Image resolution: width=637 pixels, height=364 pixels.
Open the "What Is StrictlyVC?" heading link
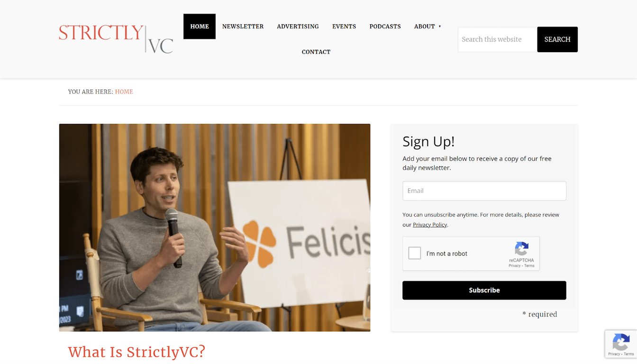point(136,352)
